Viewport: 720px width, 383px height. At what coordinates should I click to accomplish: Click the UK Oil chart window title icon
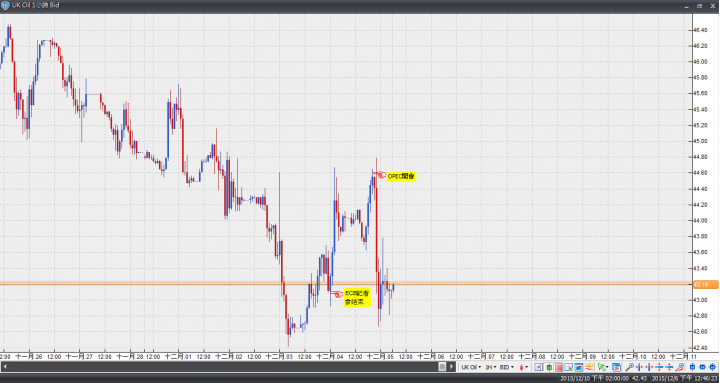[5, 6]
